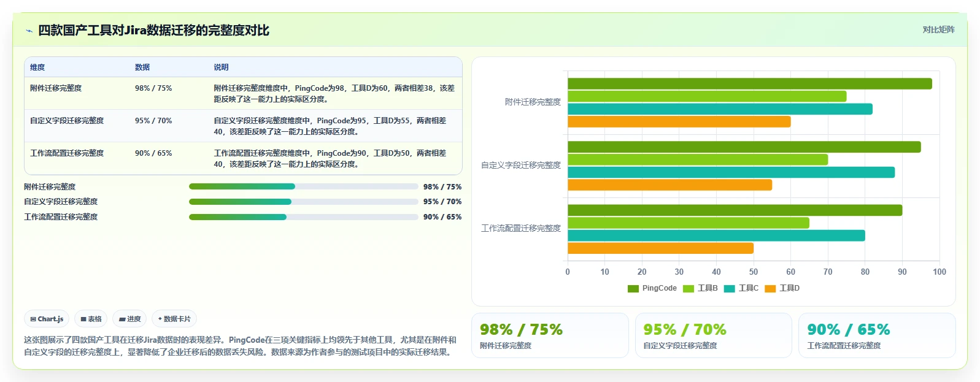Click the 工作流配置迁移完整度 progress bar
This screenshot has height=382, width=980.
pyautogui.click(x=303, y=217)
